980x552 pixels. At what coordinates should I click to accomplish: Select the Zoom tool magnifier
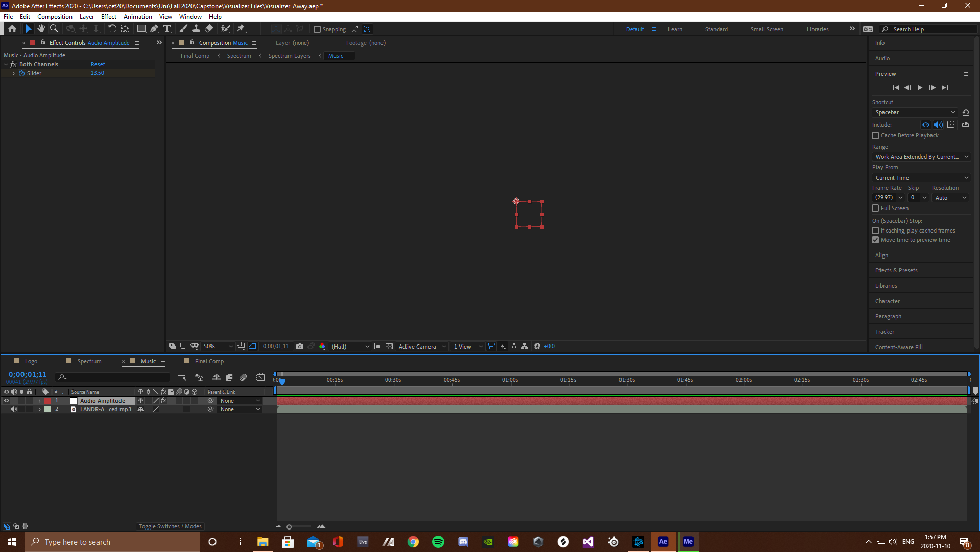tap(54, 29)
